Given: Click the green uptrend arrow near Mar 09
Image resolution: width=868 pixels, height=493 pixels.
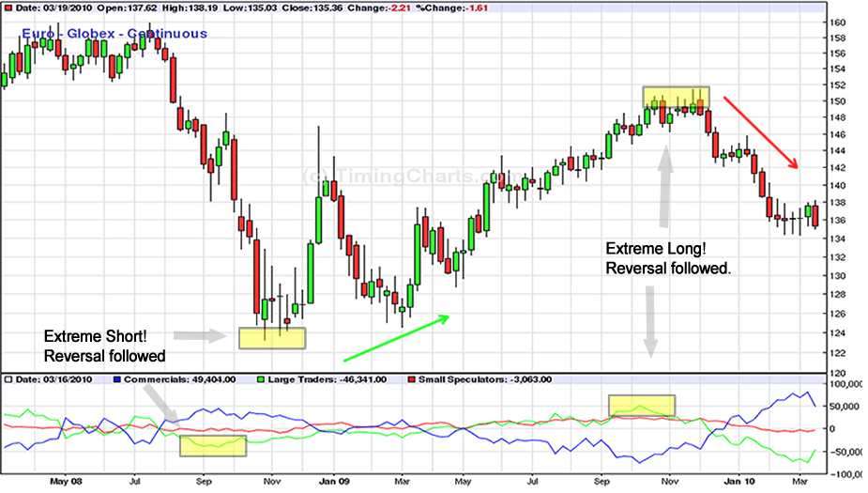Looking at the screenshot, I should (x=396, y=339).
